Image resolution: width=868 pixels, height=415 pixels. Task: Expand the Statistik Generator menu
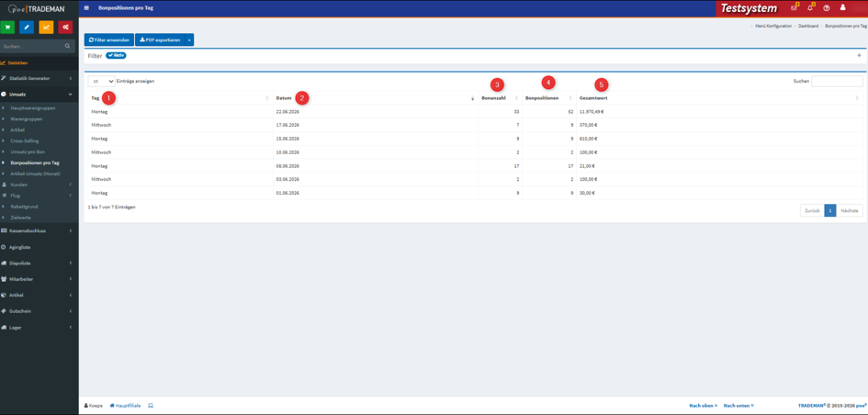tap(39, 79)
